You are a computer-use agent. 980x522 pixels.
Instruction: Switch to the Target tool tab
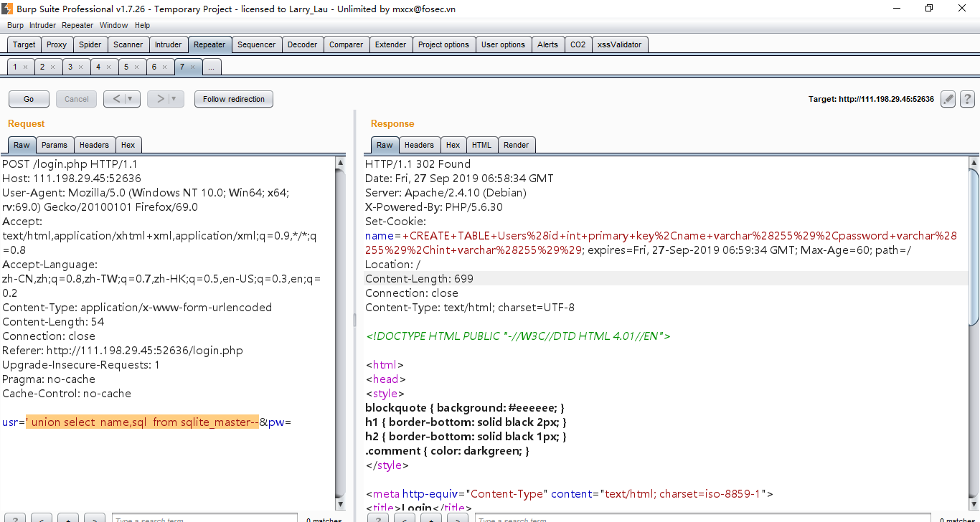coord(24,44)
